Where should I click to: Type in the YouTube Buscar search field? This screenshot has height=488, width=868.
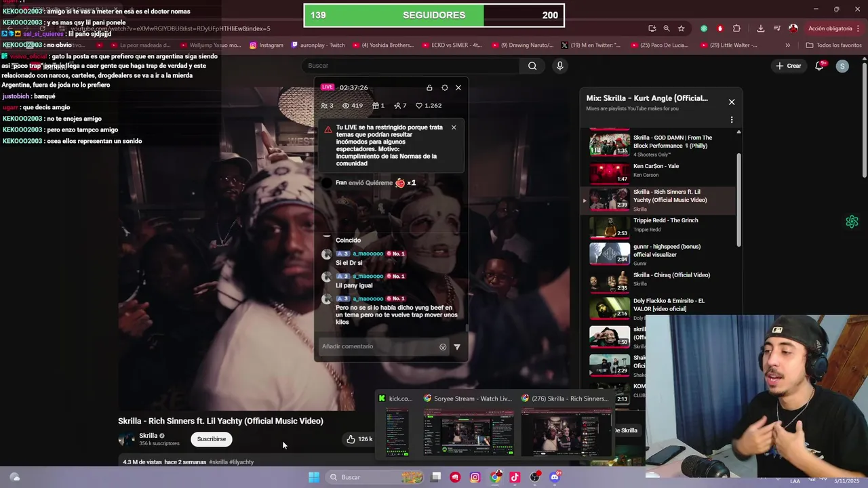click(x=411, y=66)
